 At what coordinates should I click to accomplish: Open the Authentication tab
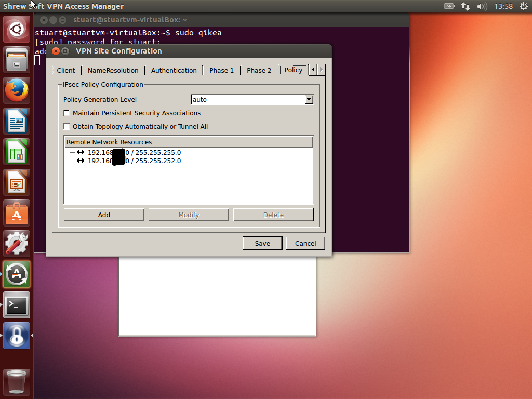[x=174, y=70]
